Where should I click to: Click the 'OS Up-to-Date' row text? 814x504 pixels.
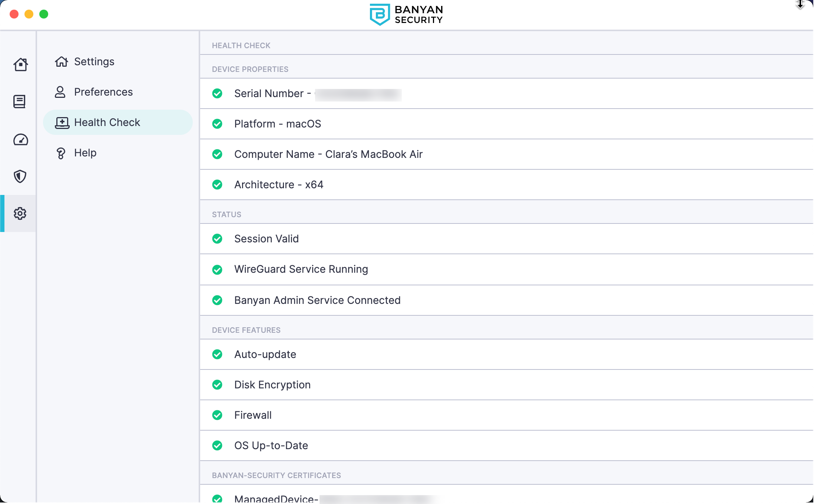click(271, 445)
